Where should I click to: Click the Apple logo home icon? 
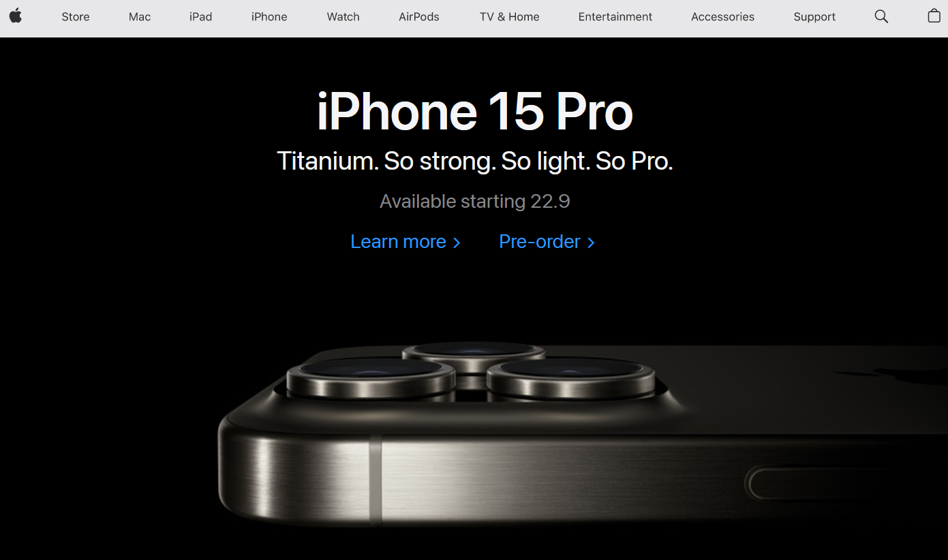16,16
